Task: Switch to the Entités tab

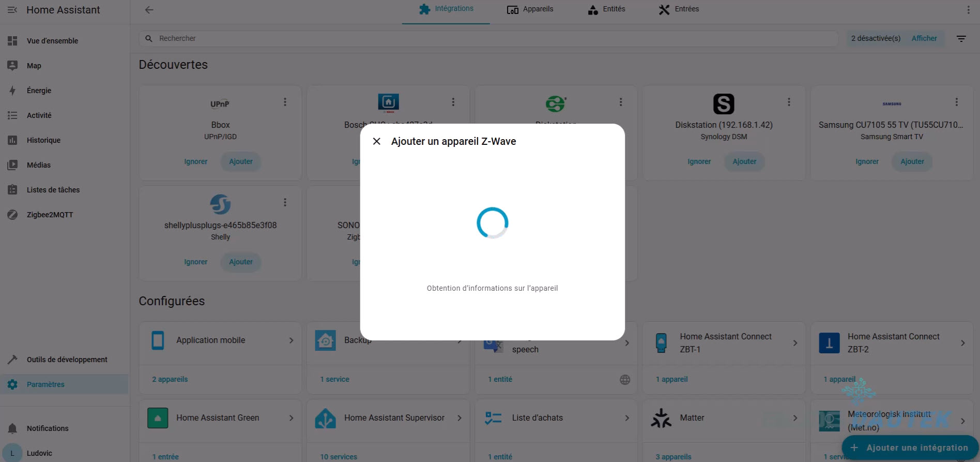Action: (x=607, y=9)
